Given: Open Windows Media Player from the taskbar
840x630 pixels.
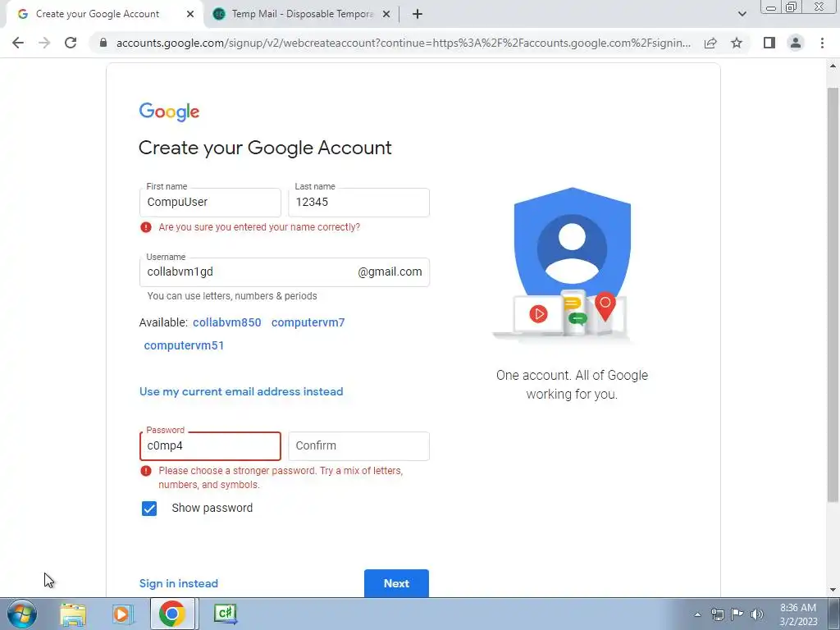Looking at the screenshot, I should point(121,614).
